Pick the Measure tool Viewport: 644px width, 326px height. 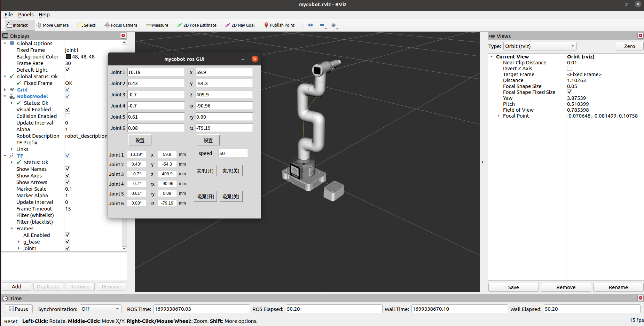pos(157,25)
